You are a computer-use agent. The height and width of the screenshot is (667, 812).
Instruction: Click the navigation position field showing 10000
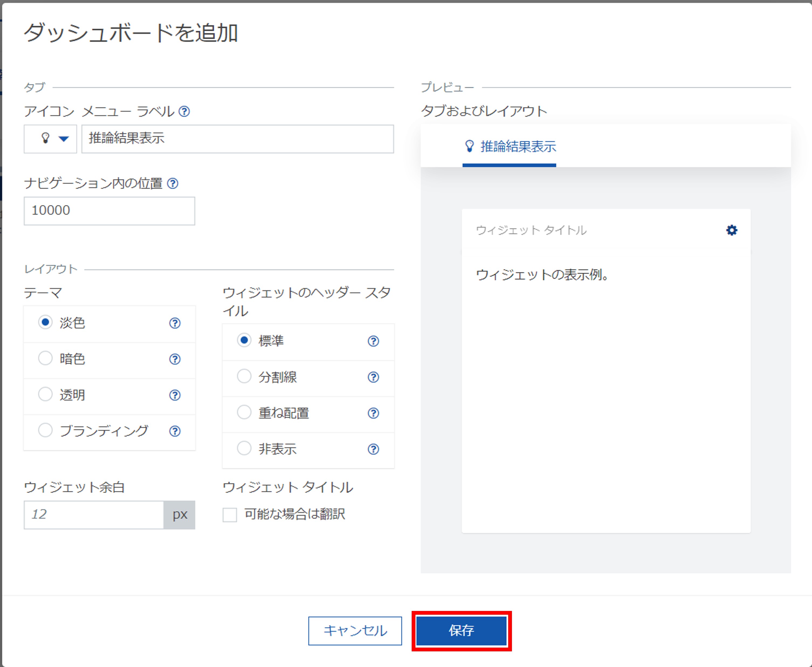tap(109, 210)
